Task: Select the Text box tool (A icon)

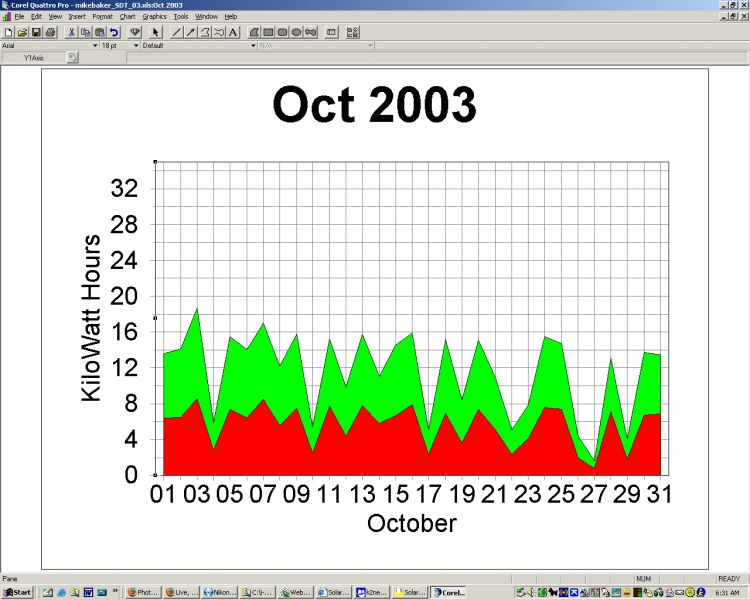Action: (233, 32)
